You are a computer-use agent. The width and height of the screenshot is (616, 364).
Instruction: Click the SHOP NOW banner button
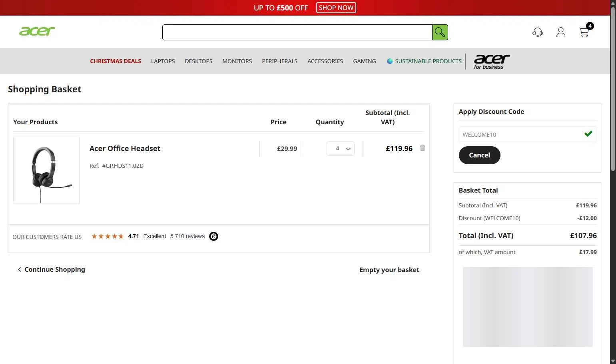point(336,8)
